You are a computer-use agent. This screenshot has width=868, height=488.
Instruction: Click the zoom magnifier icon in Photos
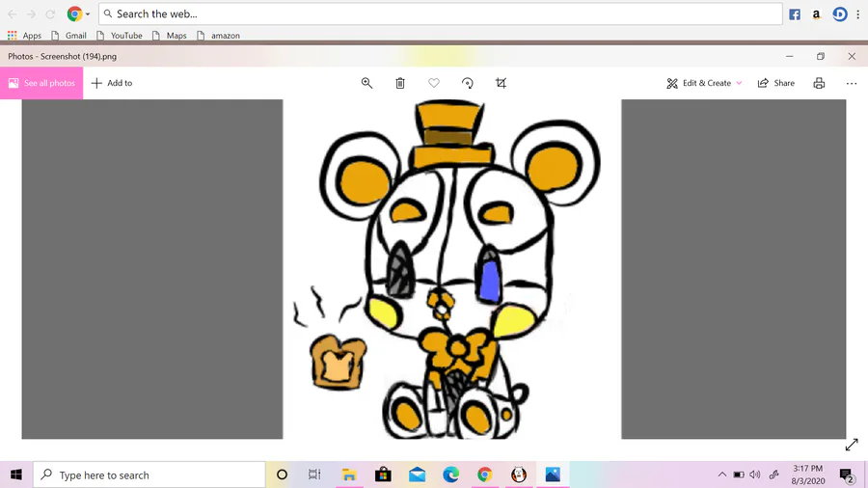tap(366, 83)
